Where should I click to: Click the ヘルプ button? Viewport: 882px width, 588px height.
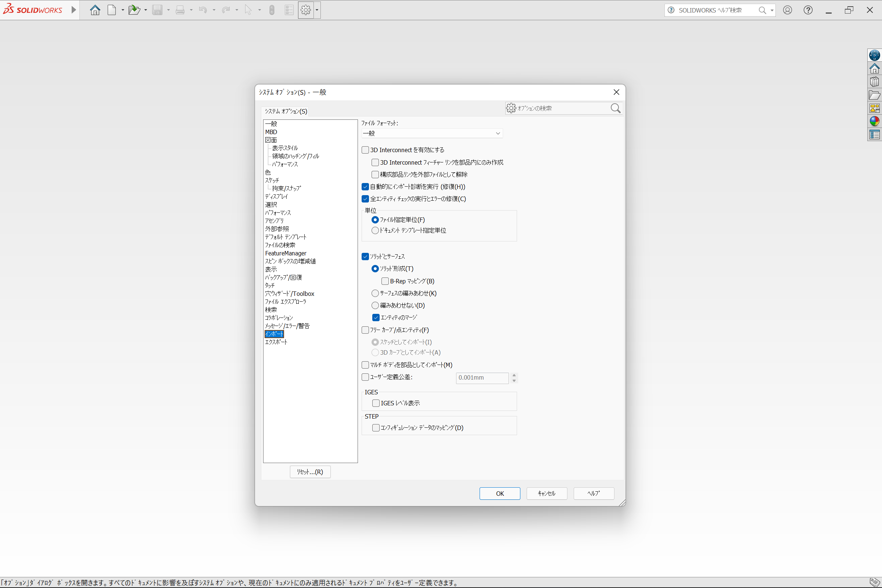tap(594, 494)
